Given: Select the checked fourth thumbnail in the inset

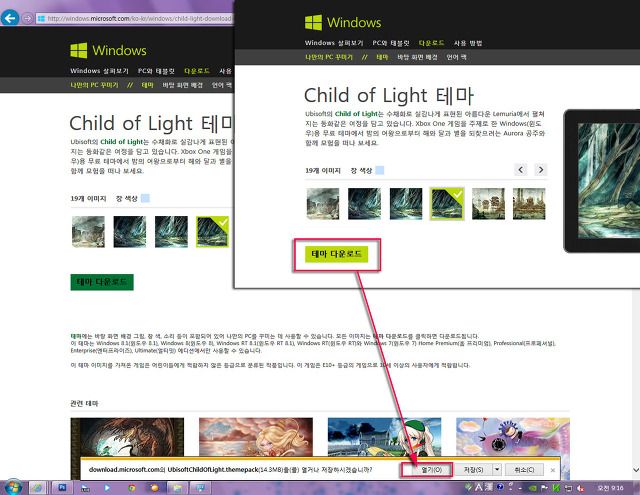Looking at the screenshot, I should pos(447,204).
